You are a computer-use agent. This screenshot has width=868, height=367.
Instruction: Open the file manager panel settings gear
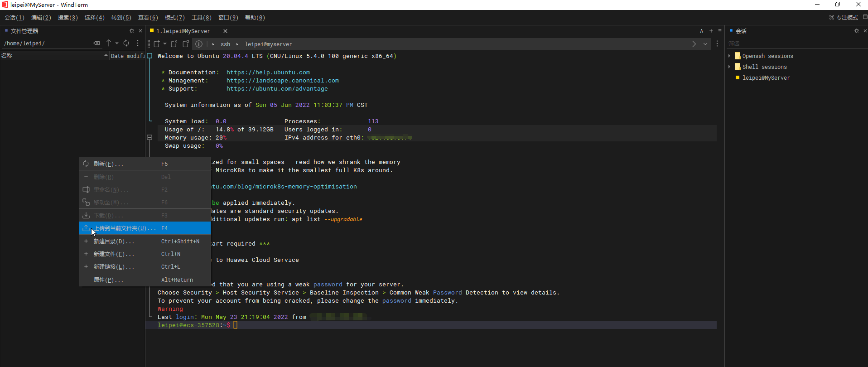coord(132,31)
